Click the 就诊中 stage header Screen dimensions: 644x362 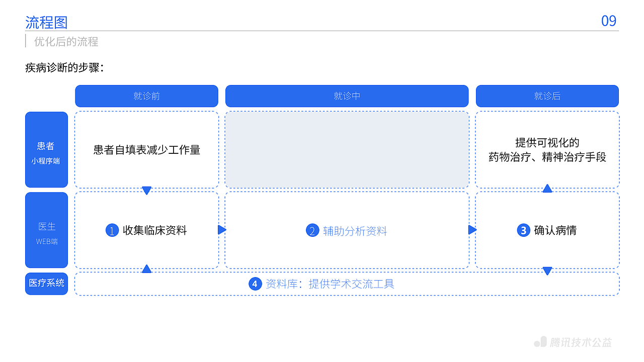[x=347, y=96]
